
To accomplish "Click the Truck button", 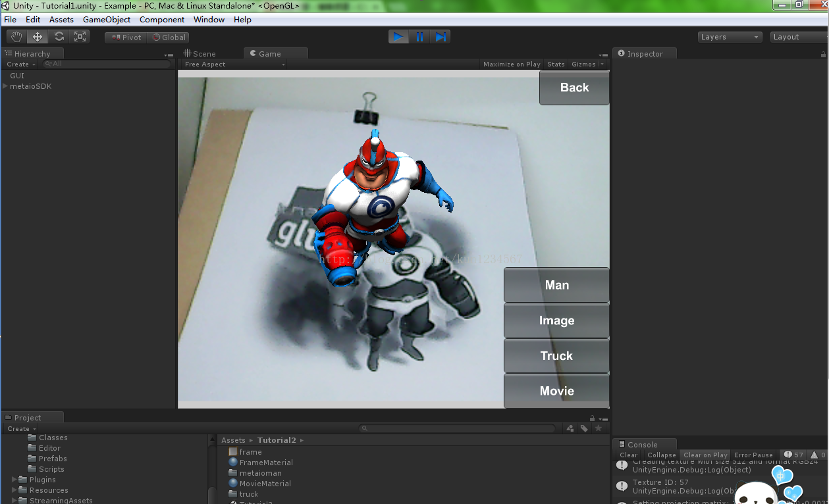I will 556,356.
